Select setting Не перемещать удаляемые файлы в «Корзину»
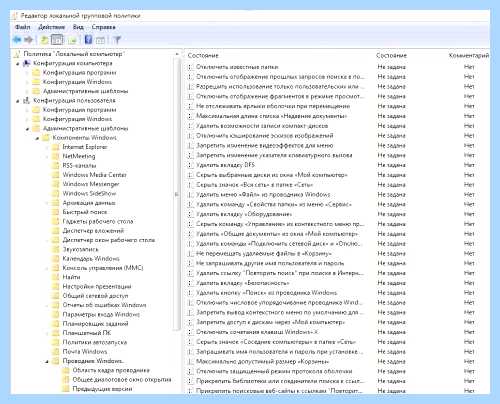 (x=263, y=253)
